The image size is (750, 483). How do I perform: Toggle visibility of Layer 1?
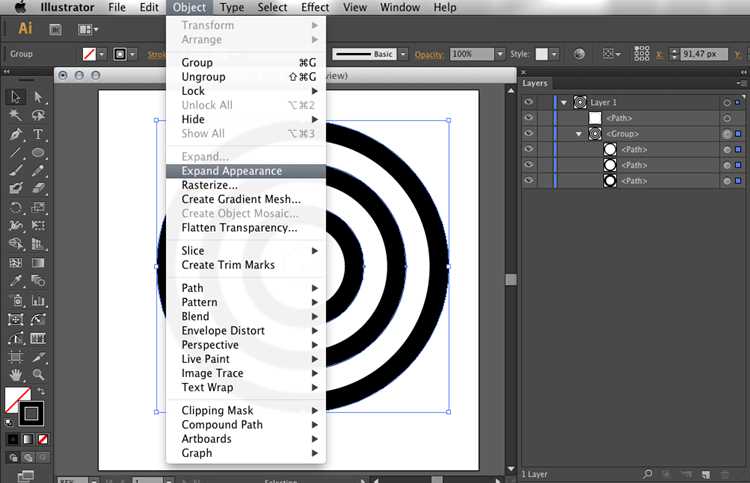[x=529, y=102]
